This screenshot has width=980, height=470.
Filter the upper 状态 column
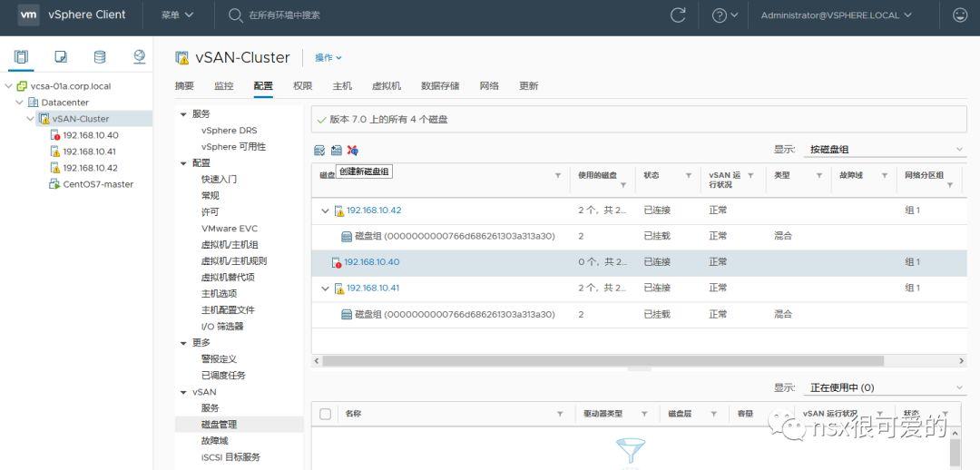[688, 176]
